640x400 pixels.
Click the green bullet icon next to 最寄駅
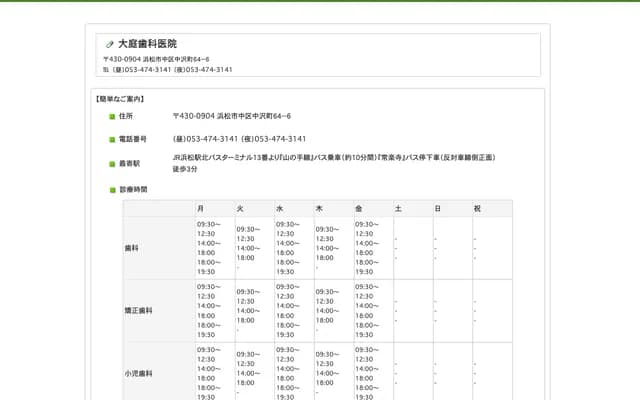click(112, 163)
